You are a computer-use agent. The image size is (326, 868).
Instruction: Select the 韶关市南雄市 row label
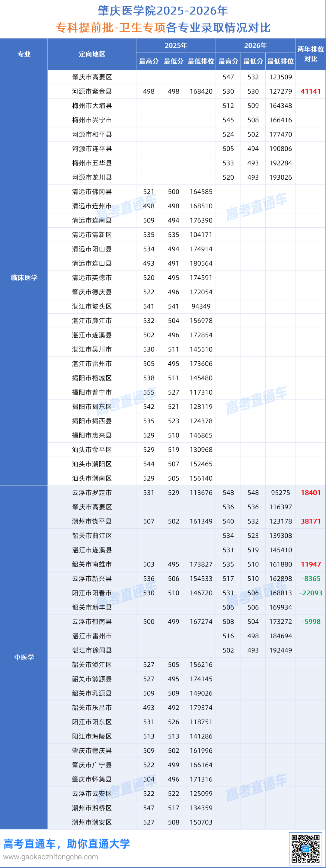(92, 564)
